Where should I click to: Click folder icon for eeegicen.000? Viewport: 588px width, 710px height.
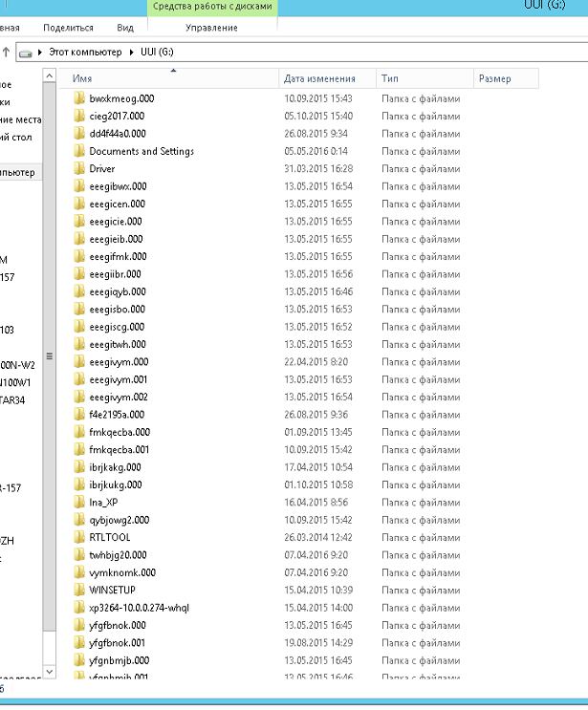(79, 204)
